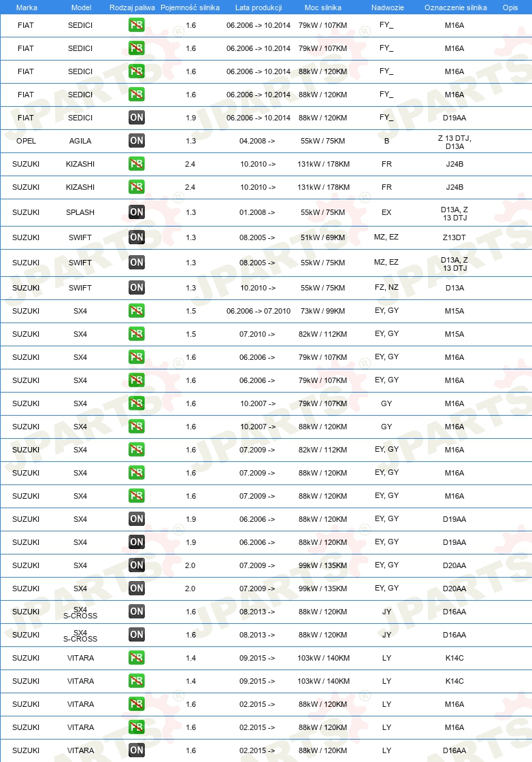This screenshot has width=532, height=762.
Task: Click petrol icon in SX4 10.2007 88kW row
Action: tap(137, 427)
